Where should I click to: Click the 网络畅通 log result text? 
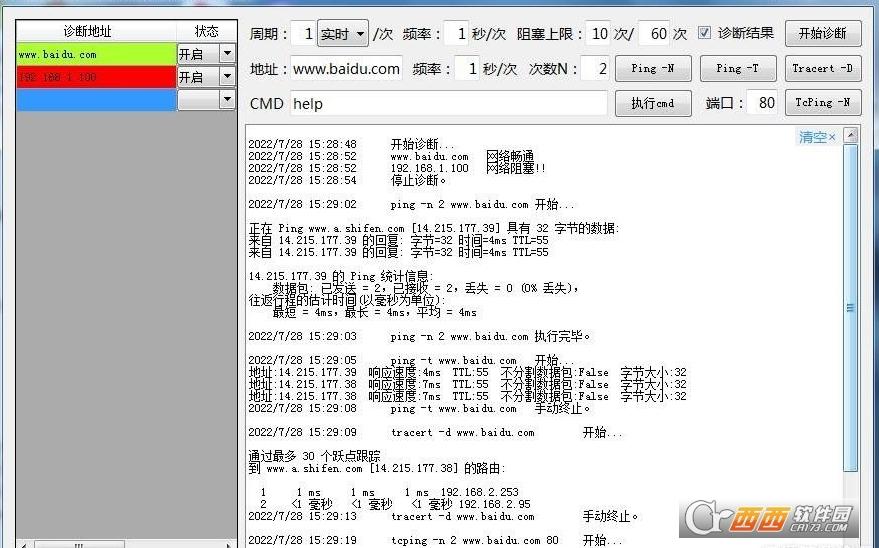(510, 156)
